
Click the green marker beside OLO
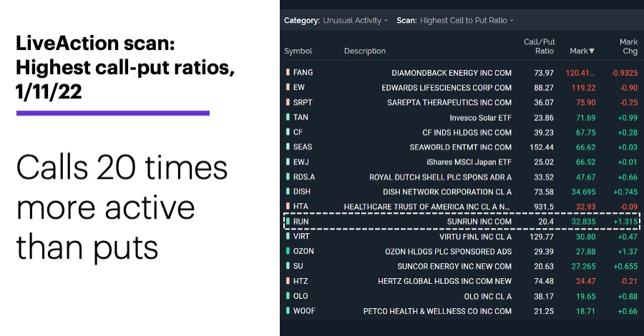pyautogui.click(x=288, y=296)
